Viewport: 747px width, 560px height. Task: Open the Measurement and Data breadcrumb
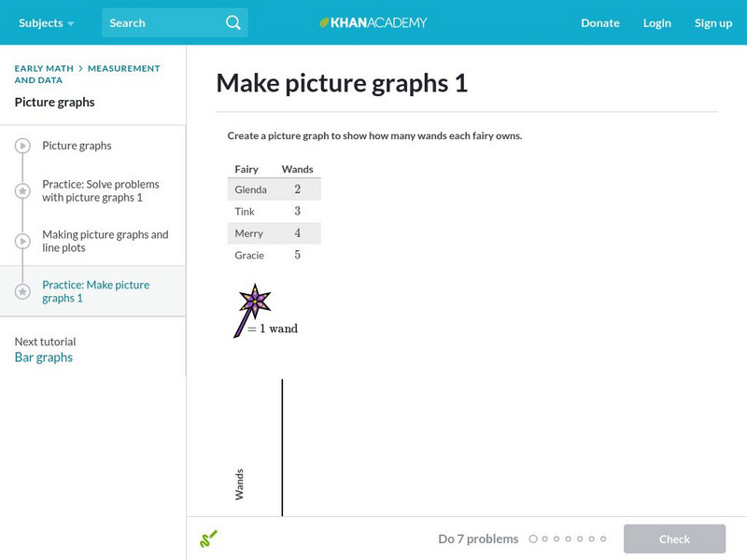pos(123,68)
